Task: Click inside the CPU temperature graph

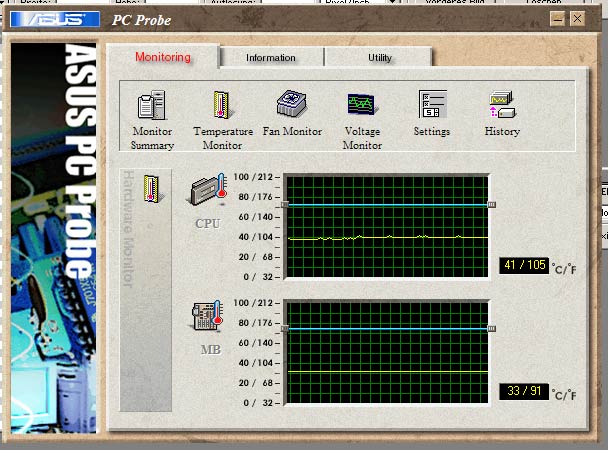Action: [387, 227]
